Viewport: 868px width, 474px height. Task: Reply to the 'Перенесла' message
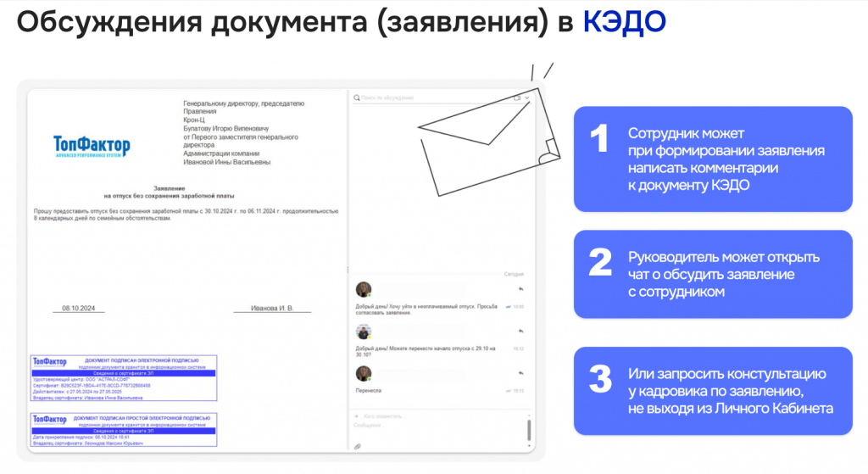tap(521, 373)
